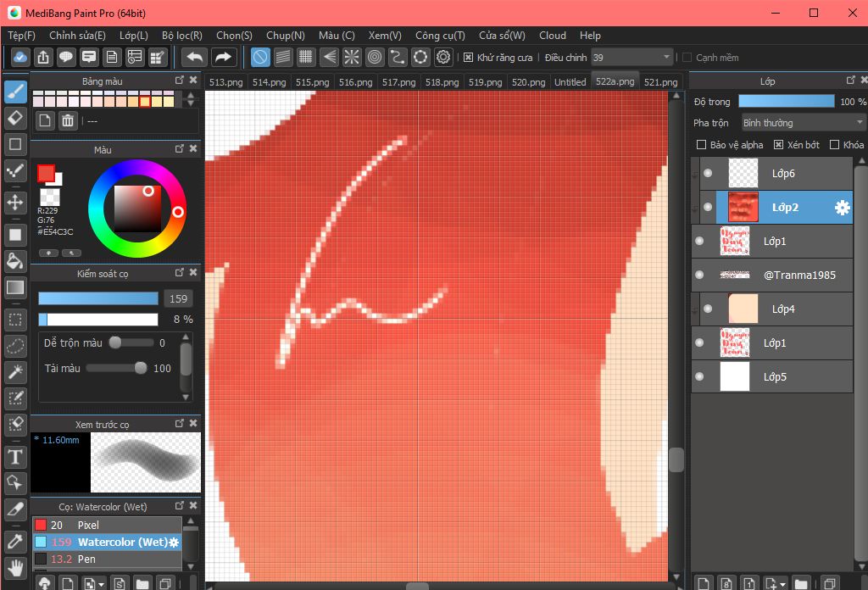Image resolution: width=868 pixels, height=590 pixels.
Task: Create new layer at panel bottom
Action: click(x=704, y=583)
